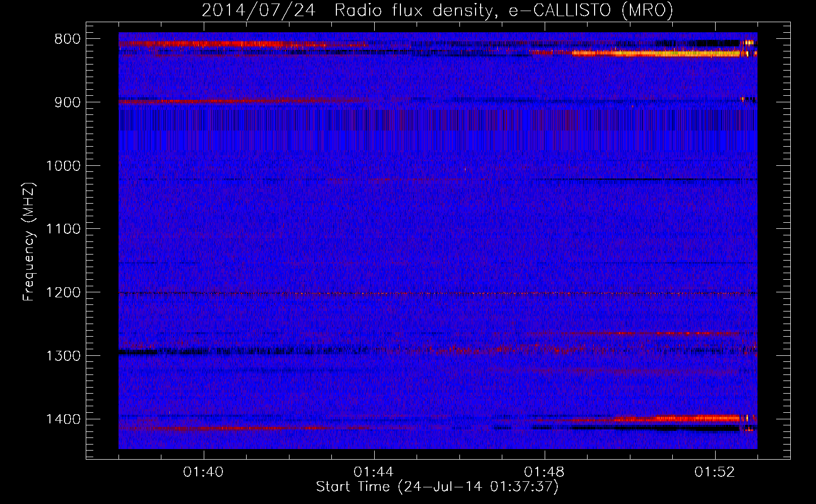Select the 1200 frequency axis label
Screen dimensions: 816x504
(63, 293)
